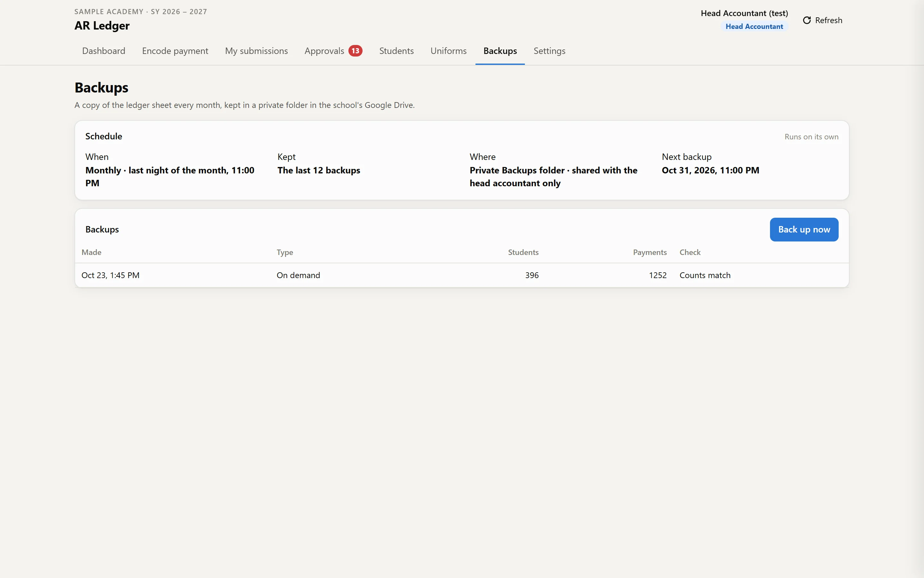Select the Oct 23, 1:45 PM backup row
This screenshot has height=578, width=924.
point(462,275)
